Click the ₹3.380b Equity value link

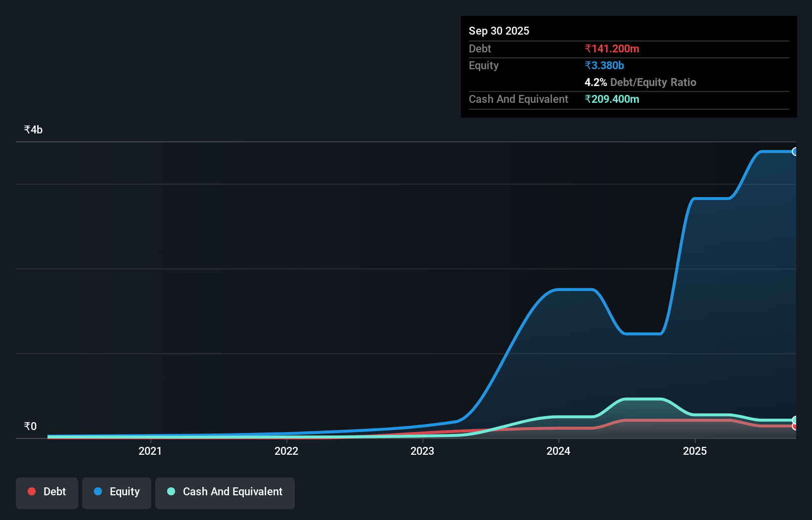(604, 65)
